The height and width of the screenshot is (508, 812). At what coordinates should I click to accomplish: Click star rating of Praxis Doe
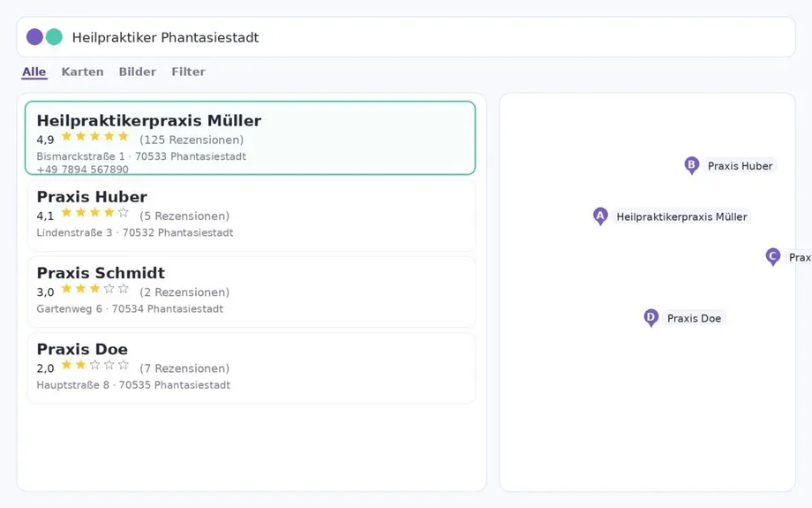(94, 365)
